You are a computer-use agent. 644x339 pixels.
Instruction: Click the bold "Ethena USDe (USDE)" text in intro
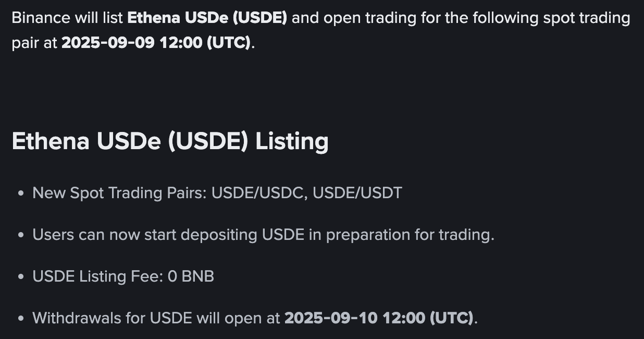coord(207,18)
